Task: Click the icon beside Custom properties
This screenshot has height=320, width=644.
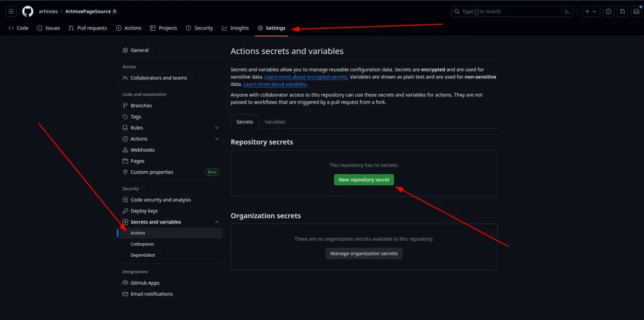Action: coord(125,172)
